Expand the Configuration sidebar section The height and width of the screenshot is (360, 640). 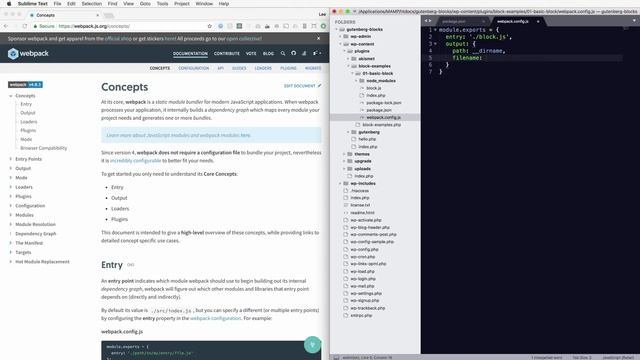[11, 206]
